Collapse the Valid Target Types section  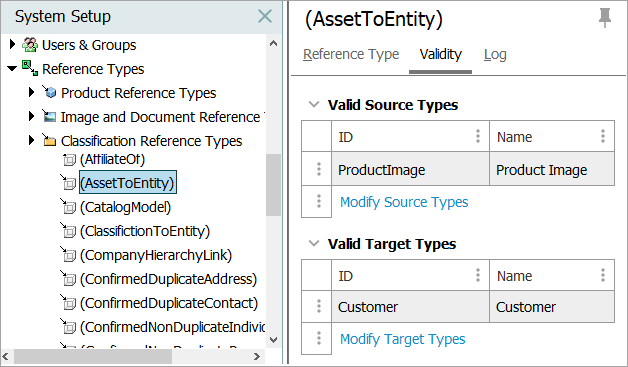point(314,243)
